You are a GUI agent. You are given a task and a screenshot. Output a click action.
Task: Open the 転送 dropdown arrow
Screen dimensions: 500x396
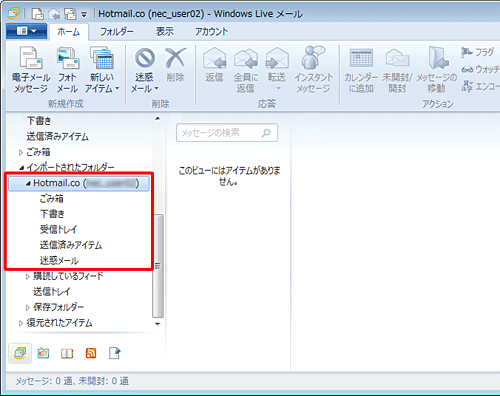tap(278, 89)
